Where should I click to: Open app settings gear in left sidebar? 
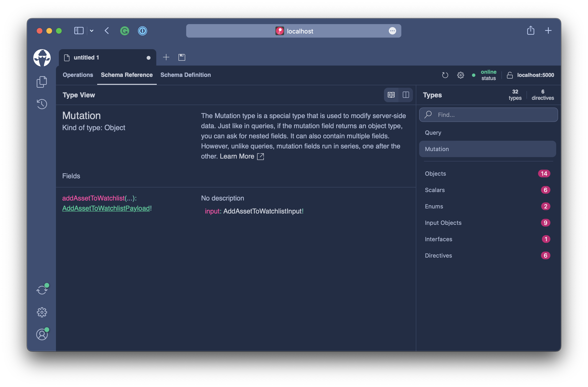pyautogui.click(x=42, y=312)
